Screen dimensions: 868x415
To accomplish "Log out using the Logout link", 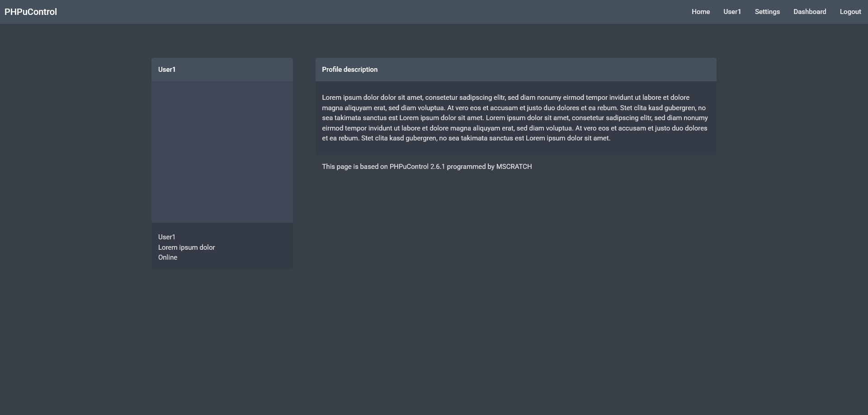I will pyautogui.click(x=850, y=12).
